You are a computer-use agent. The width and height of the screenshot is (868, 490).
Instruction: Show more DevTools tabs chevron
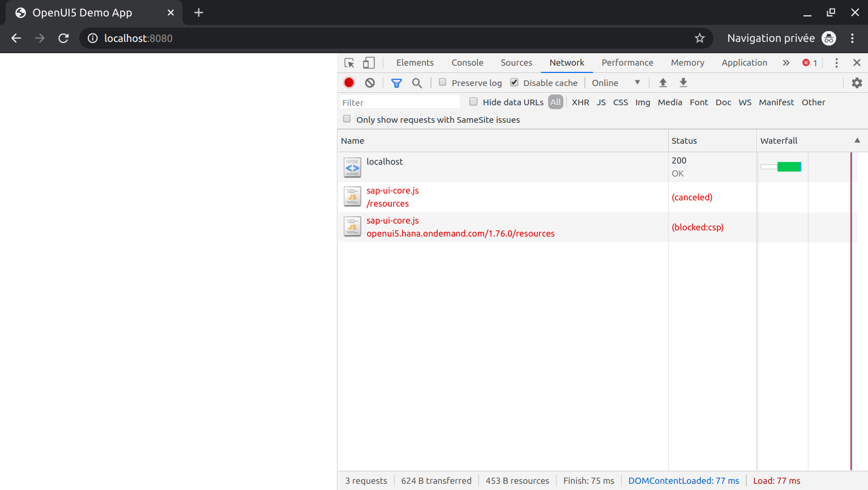click(x=786, y=63)
